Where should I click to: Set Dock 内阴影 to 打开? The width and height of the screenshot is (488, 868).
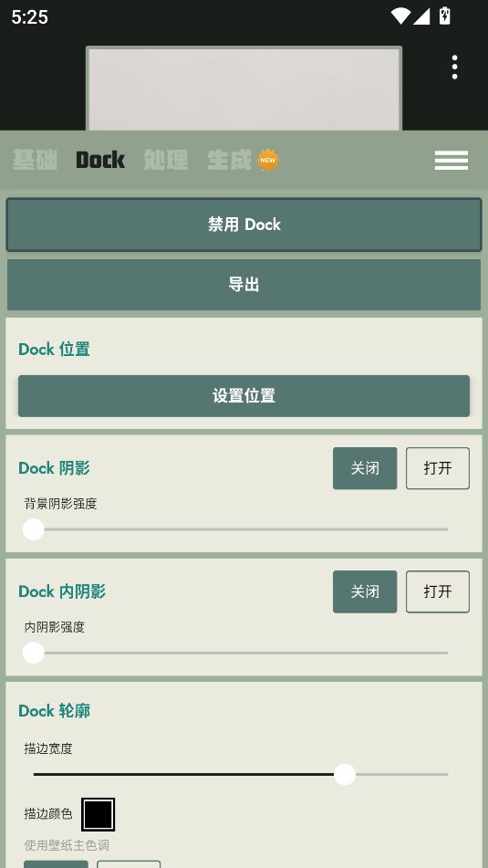pos(438,591)
